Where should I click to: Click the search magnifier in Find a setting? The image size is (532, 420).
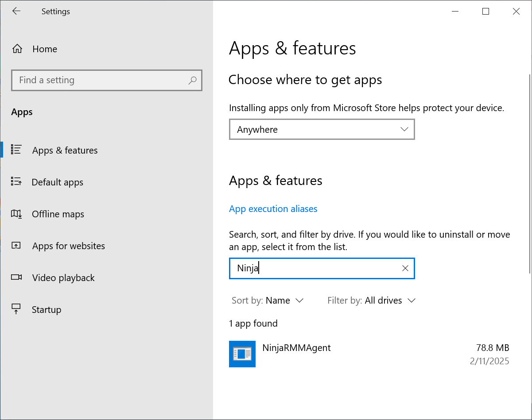pyautogui.click(x=192, y=80)
